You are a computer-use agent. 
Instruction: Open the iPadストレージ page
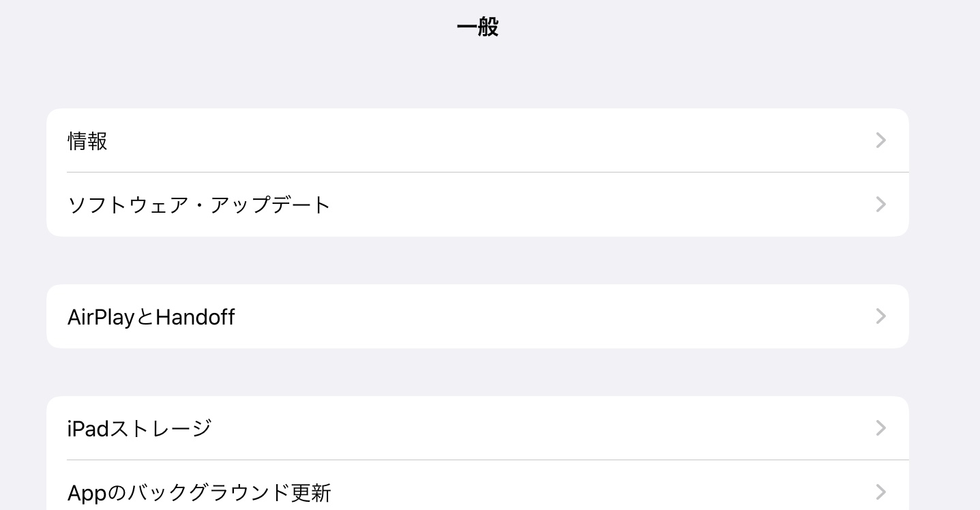tap(477, 428)
